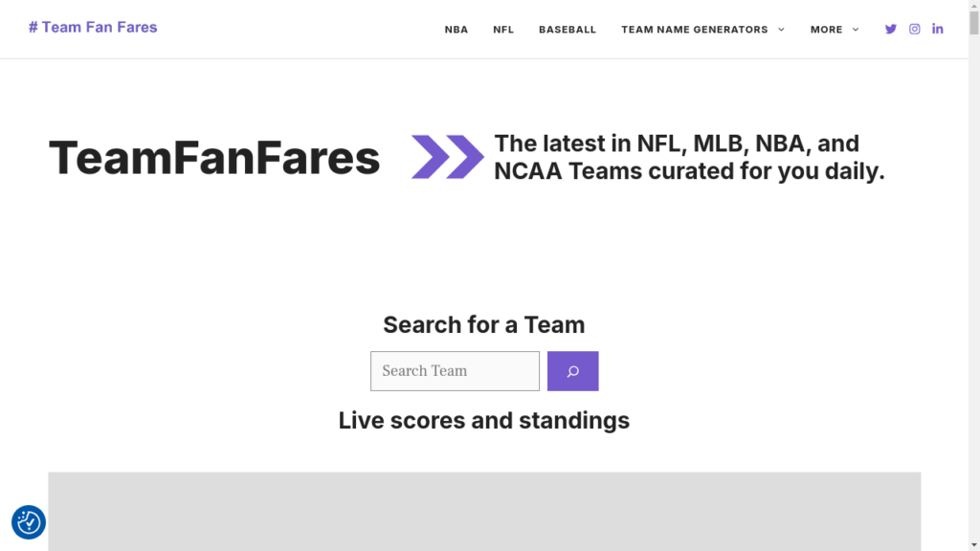
Task: Click the right-side scrollbar track
Action: [x=973, y=287]
